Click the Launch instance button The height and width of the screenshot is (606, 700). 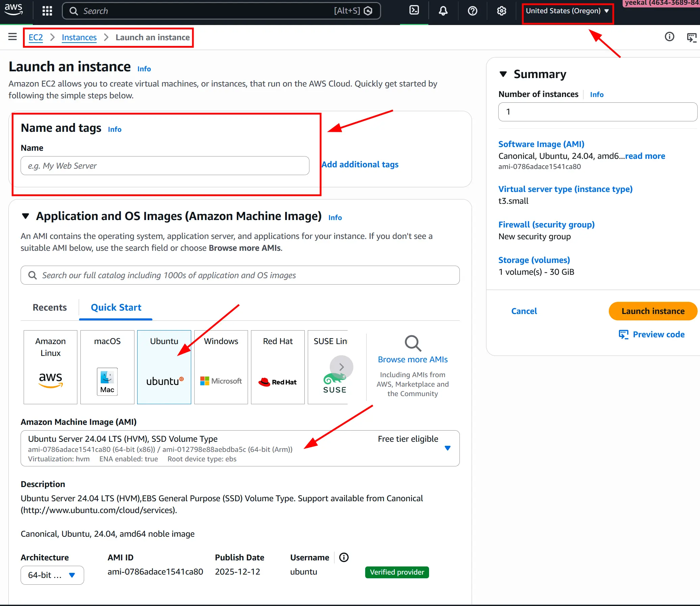click(652, 311)
